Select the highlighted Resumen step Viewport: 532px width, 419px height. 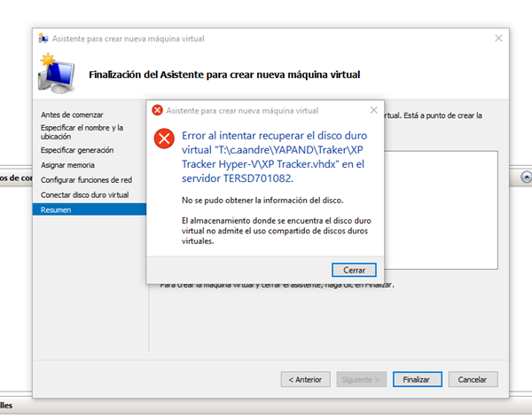click(90, 209)
